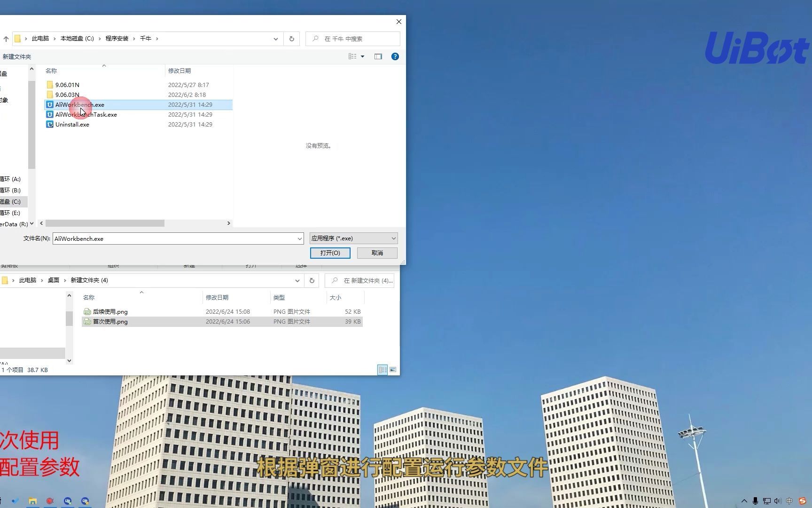Click Explorer search box 在 新建文件夹 (4)
812x508 pixels.
(359, 281)
